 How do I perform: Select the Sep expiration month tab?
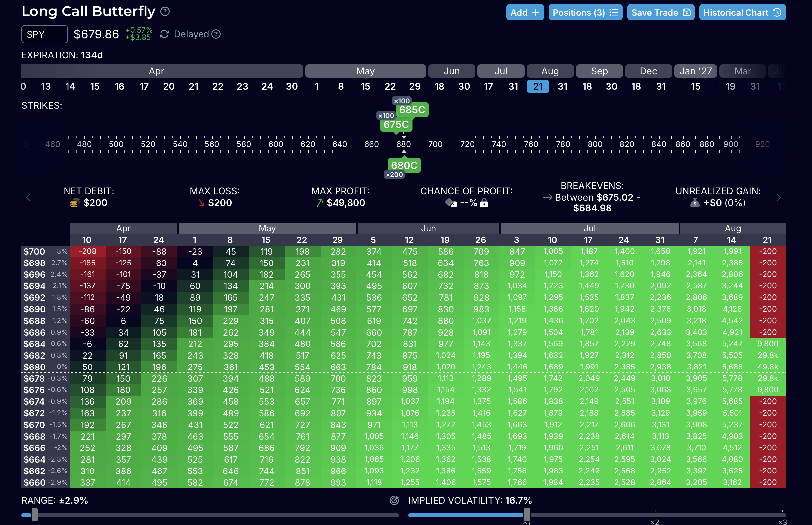click(x=599, y=71)
